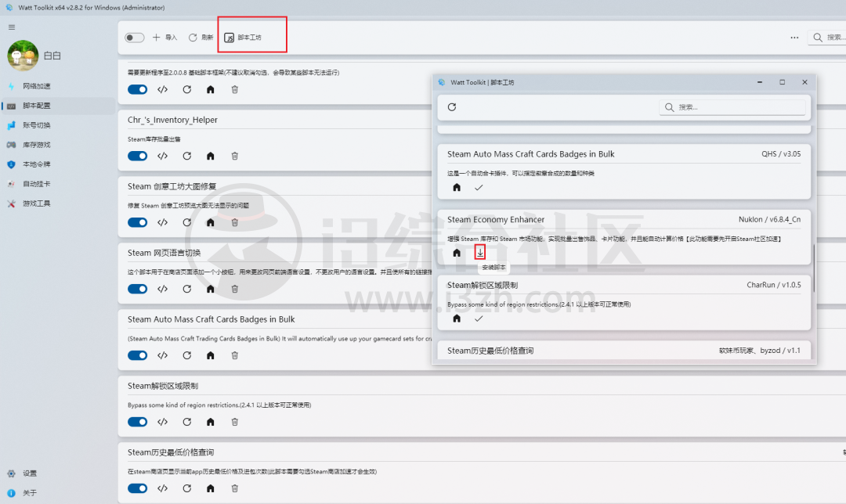Disable the 基础脚本框架 script toggle
Screen dimensions: 846x504
[x=138, y=89]
